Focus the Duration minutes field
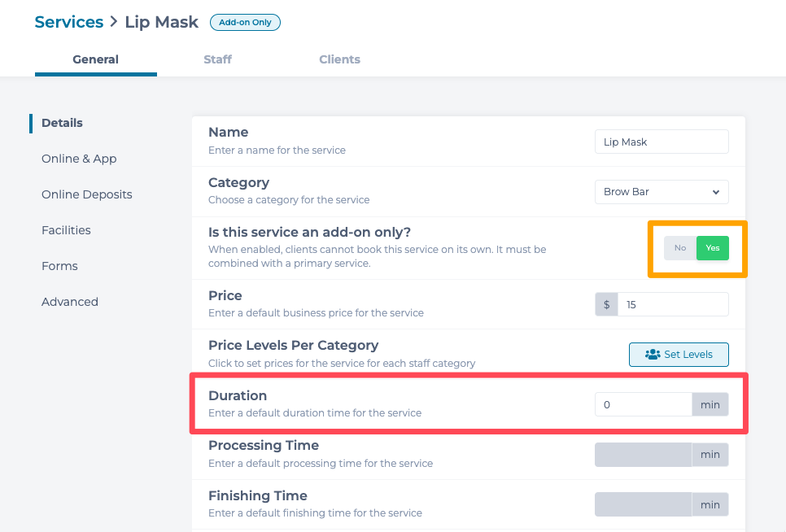The width and height of the screenshot is (786, 532). (x=643, y=404)
